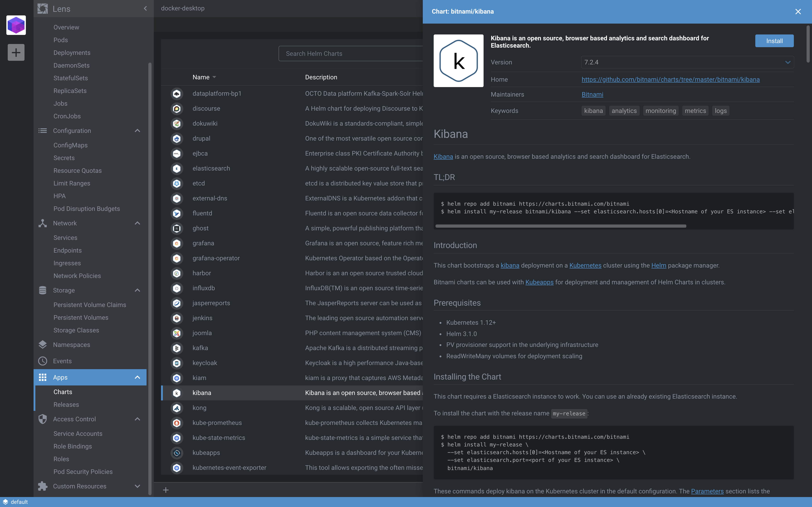Click the fluentd chart icon
The image size is (812, 507).
[x=177, y=213]
